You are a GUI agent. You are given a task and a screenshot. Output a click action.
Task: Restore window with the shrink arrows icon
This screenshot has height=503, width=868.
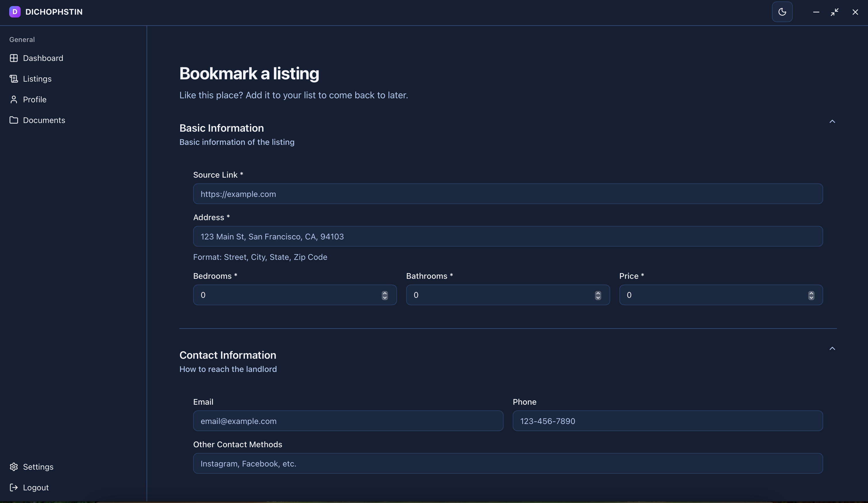(835, 12)
